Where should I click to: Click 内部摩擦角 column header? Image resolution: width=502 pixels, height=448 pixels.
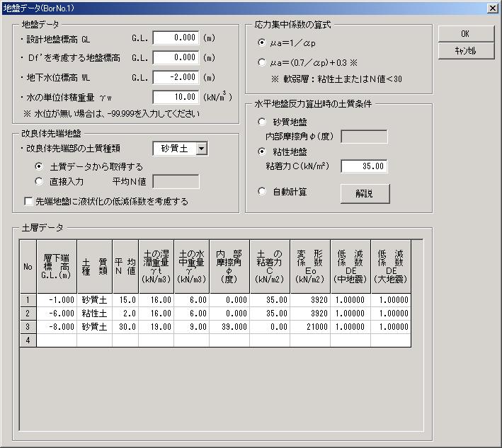tap(229, 267)
